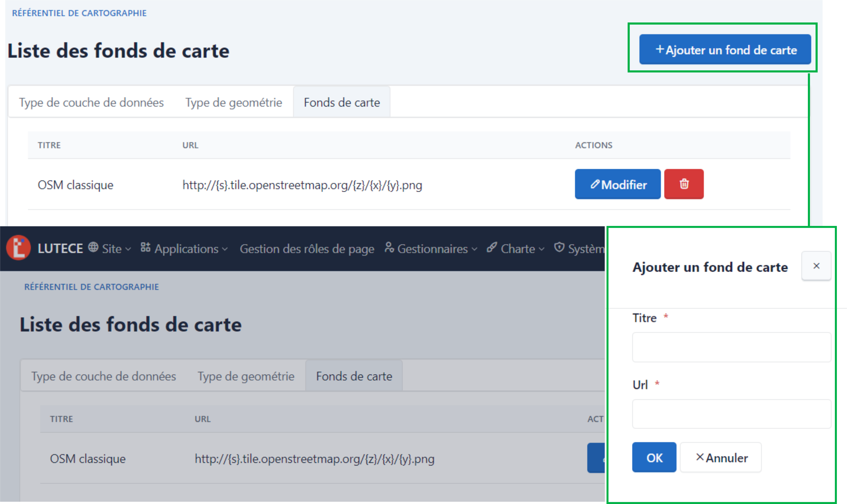Click the red trash delete icon
This screenshot has height=504, width=847.
coord(683,184)
